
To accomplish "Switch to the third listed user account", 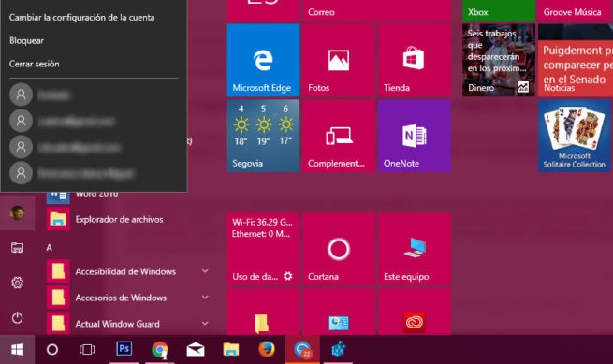I will [94, 148].
